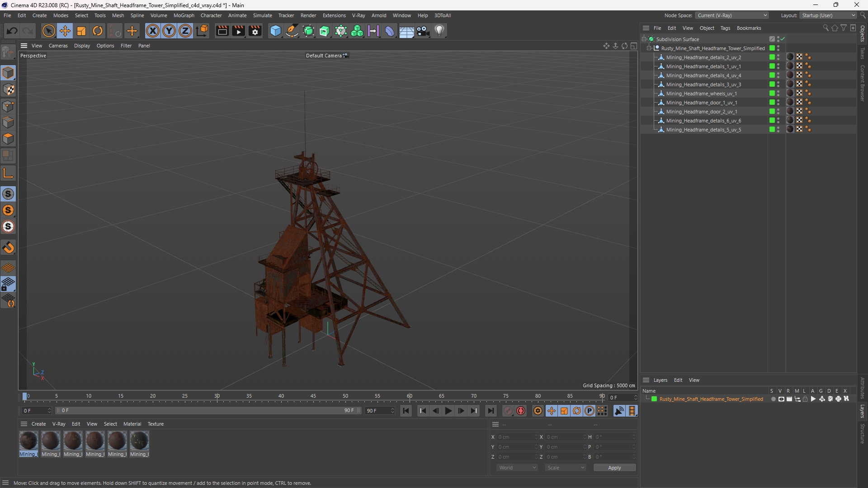Open the World coordinate system dropdown
Image resolution: width=868 pixels, height=488 pixels.
click(517, 468)
